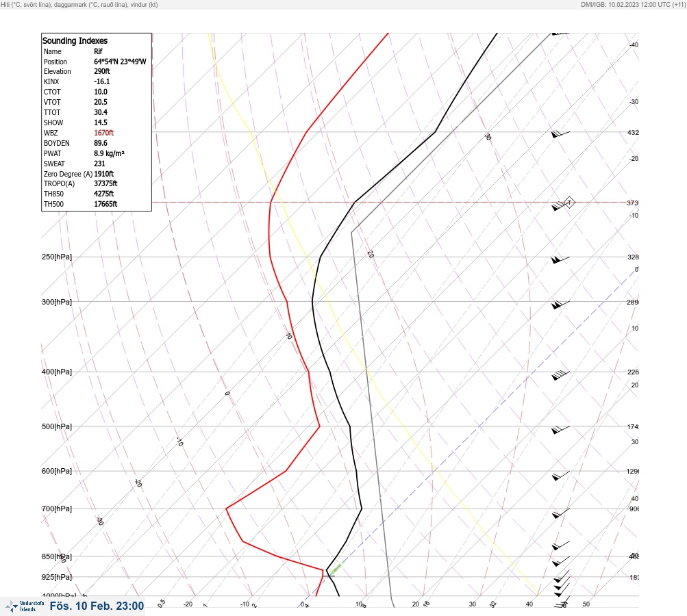Click the black temperature line at 500 hPa
This screenshot has width=687, height=616.
[349, 426]
